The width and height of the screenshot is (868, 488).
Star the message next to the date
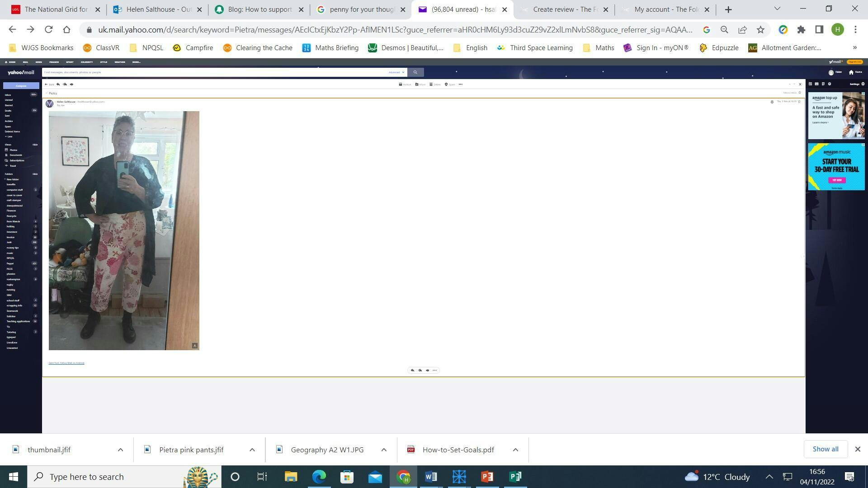pyautogui.click(x=799, y=102)
